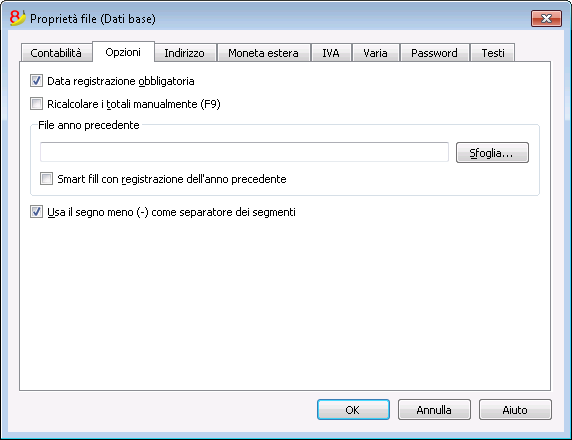Click the Banana 8 app icon in title bar
Viewport: 572px width, 440px height.
click(17, 18)
